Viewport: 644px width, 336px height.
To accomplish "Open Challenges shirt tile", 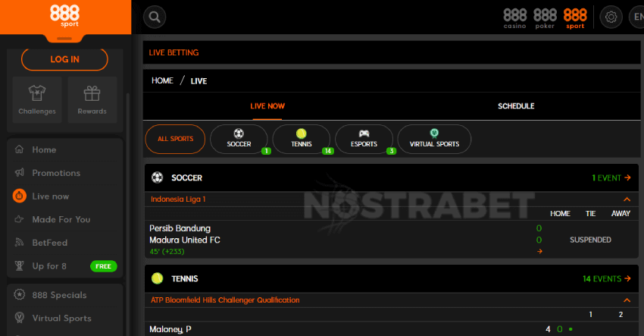I will [x=37, y=100].
